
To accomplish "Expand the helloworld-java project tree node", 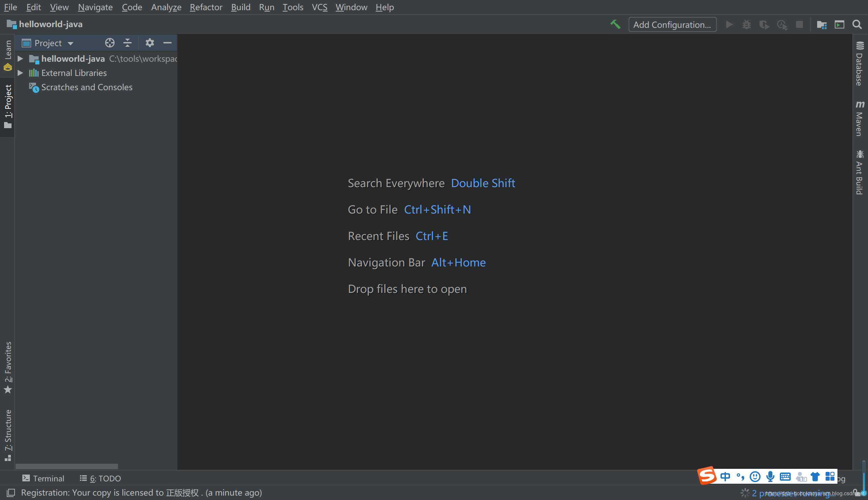I will pos(20,58).
